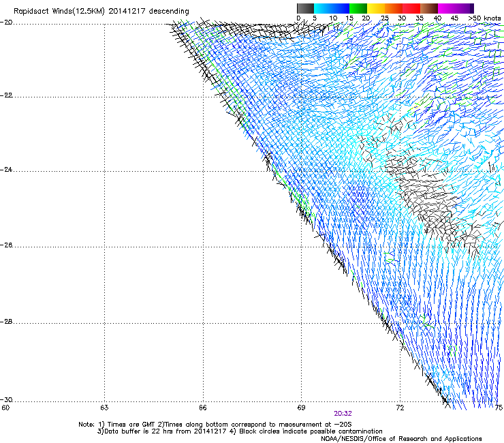This screenshot has height=443, width=504.
Task: Click the '72' longitude axis label
Action: click(400, 408)
